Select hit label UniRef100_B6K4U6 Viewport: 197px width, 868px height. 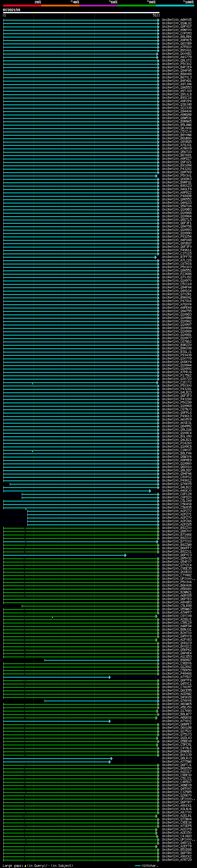177,585
